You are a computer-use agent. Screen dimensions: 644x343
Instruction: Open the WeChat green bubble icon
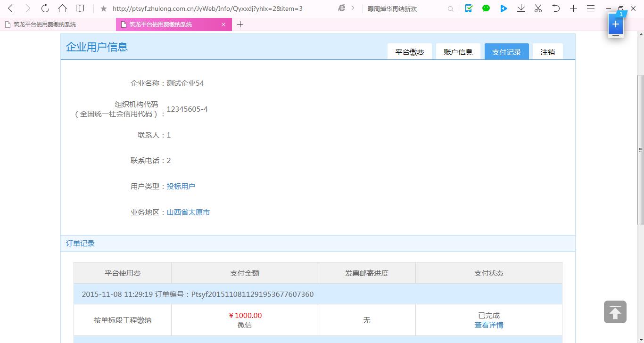click(x=486, y=8)
